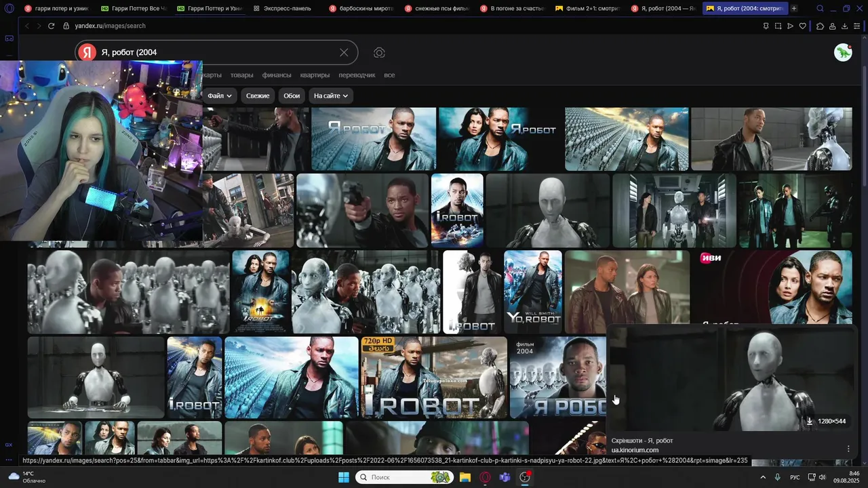Go back with the browser back arrow
Screen dimensions: 868x488
coord(26,26)
